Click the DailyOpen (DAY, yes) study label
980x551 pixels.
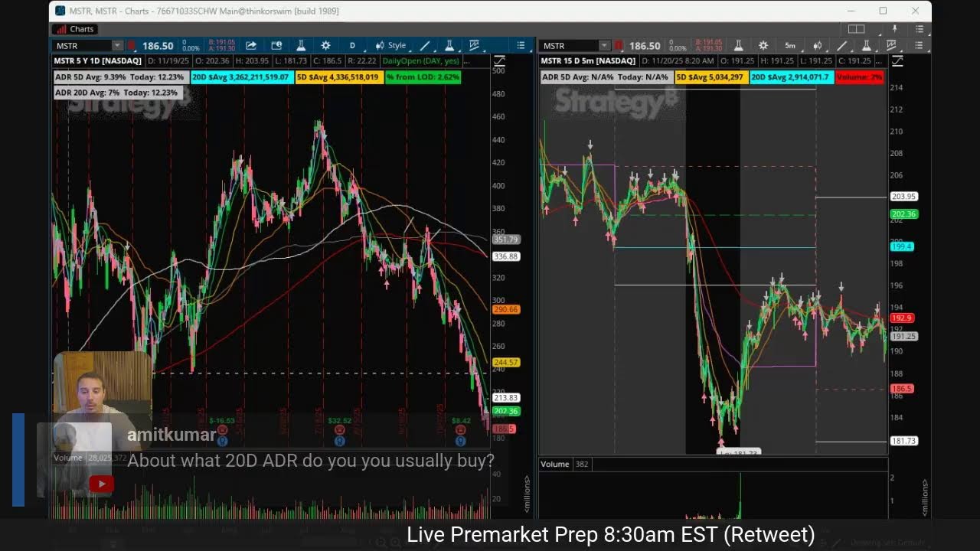pyautogui.click(x=421, y=60)
